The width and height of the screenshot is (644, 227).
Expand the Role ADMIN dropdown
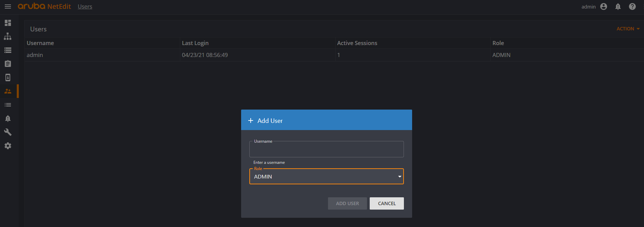[327, 176]
